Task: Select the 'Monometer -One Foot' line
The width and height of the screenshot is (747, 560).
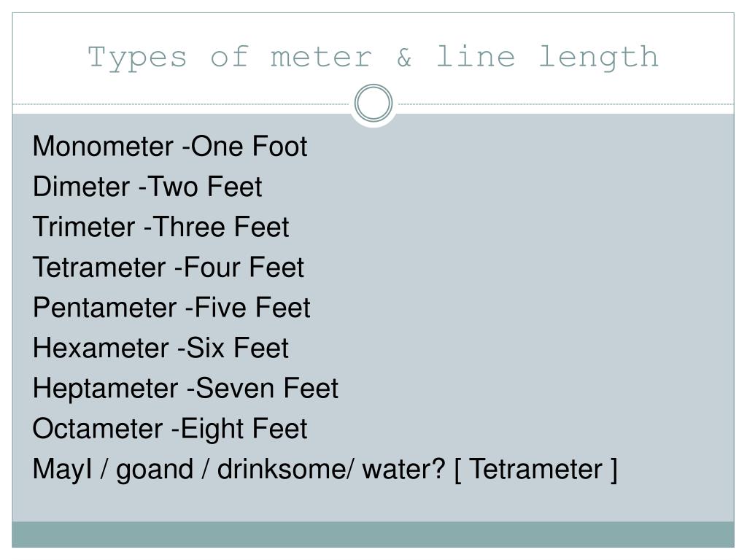Action: click(169, 146)
